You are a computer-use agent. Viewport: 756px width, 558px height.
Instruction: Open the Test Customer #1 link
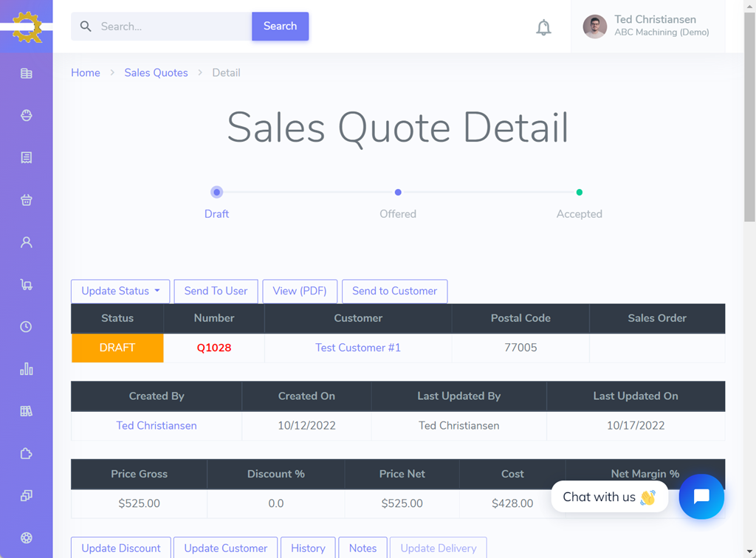(358, 348)
